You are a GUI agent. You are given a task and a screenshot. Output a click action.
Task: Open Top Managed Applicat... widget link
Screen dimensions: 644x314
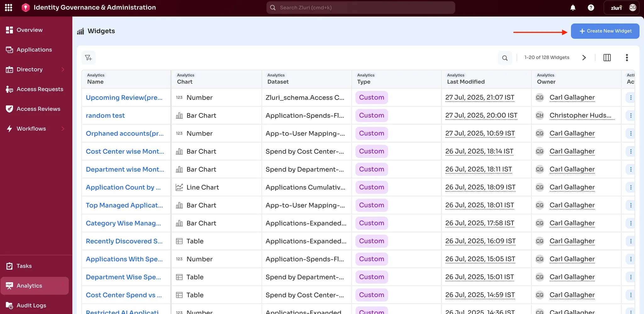coord(125,205)
